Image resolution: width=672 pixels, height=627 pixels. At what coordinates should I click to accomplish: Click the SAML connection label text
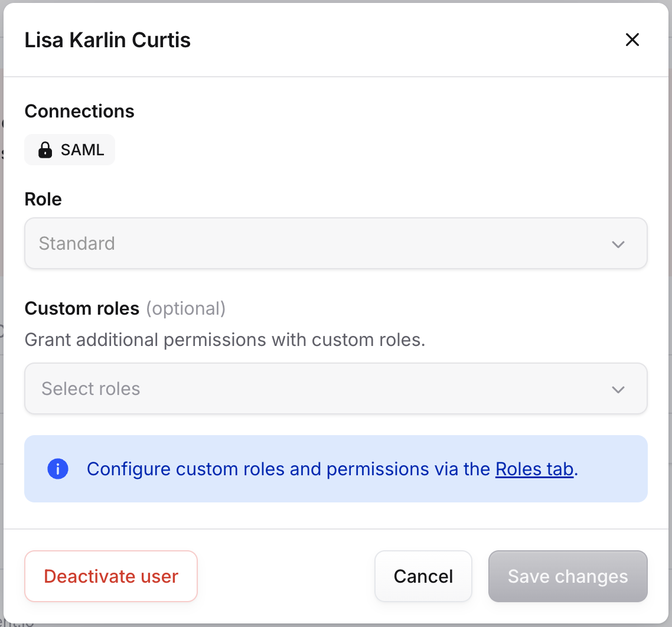pos(82,150)
